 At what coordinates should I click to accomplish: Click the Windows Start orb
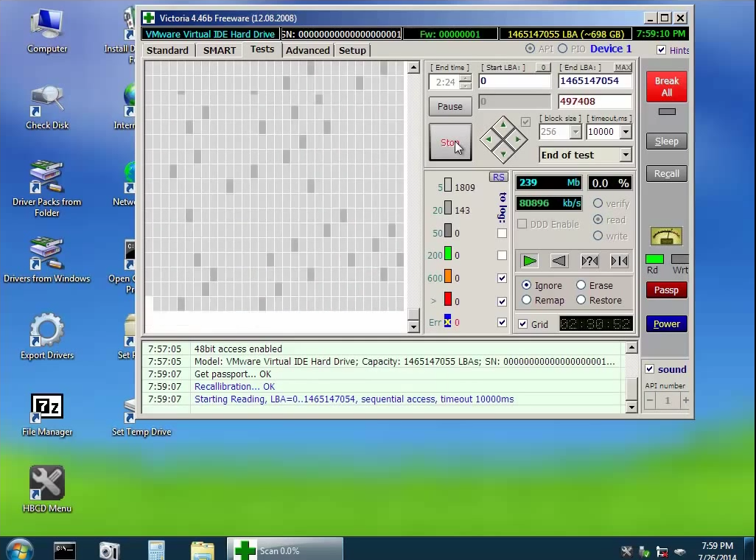click(18, 550)
